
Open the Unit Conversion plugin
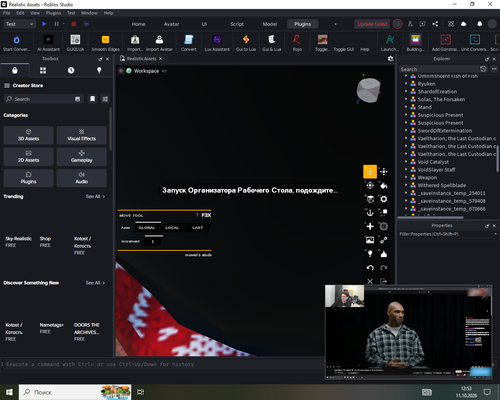[x=475, y=40]
